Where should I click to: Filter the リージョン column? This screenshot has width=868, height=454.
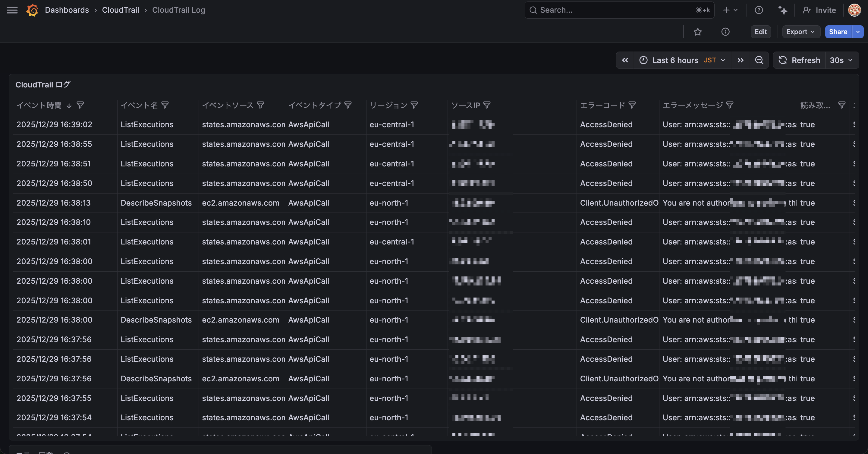(x=414, y=105)
